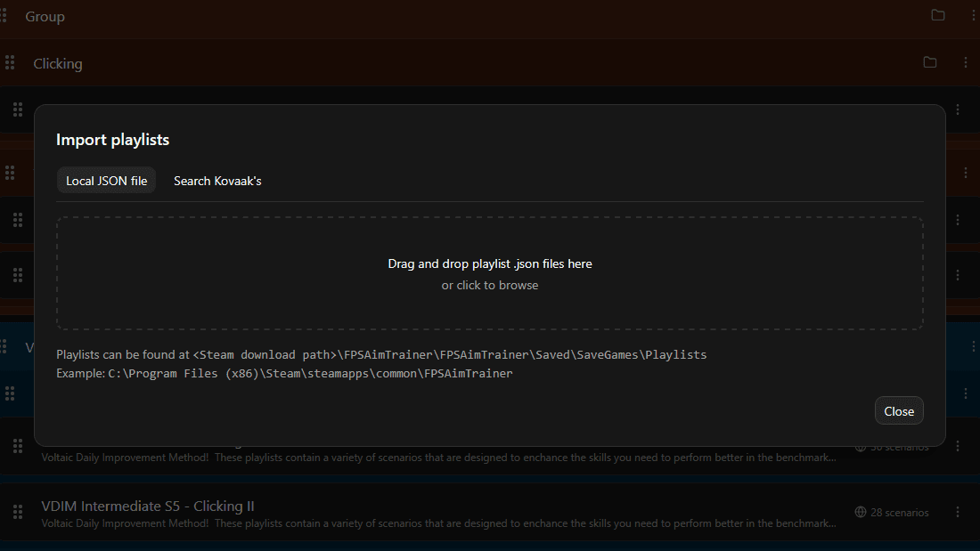Click drag handle for VDIM Intermediate S5 - Clicking II
The width and height of the screenshot is (980, 551).
(x=18, y=512)
